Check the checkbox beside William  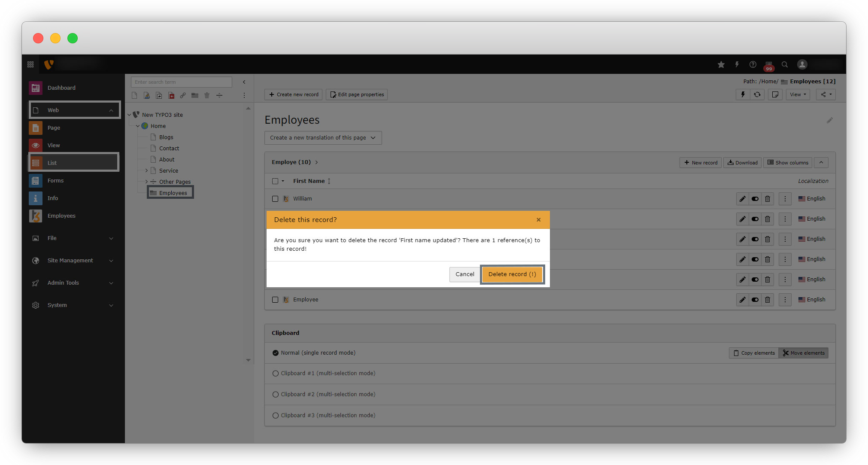[x=275, y=199]
